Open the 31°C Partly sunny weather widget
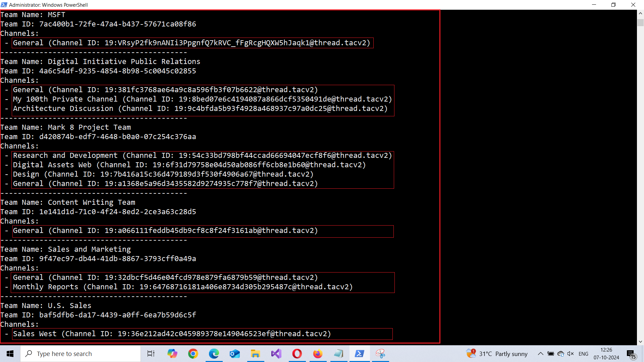Screen dimensions: 644x362 (497, 354)
